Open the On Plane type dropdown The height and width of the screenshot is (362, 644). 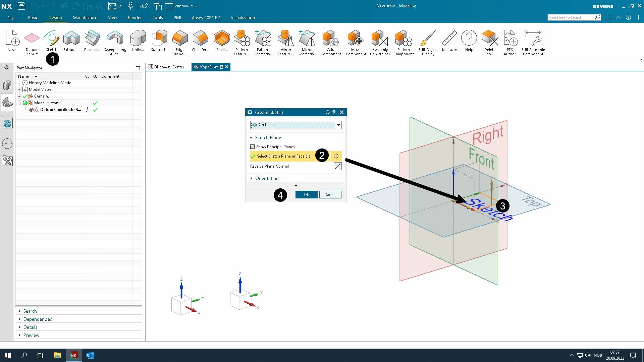(338, 125)
